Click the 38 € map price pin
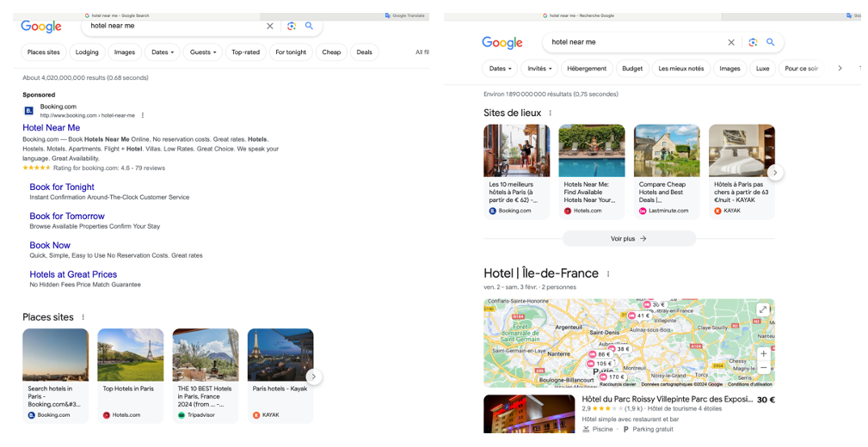Viewport: 868px width, 447px height. [619, 349]
